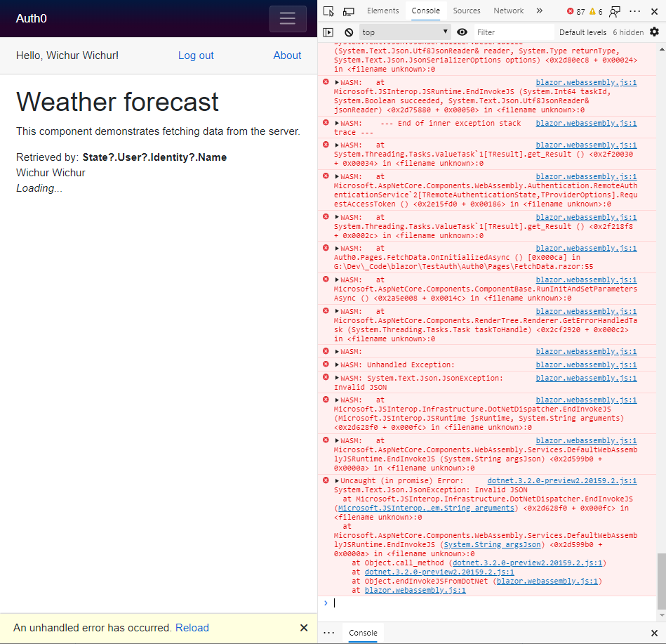The height and width of the screenshot is (644, 666).
Task: Click the yellow warning count badge
Action: click(596, 11)
